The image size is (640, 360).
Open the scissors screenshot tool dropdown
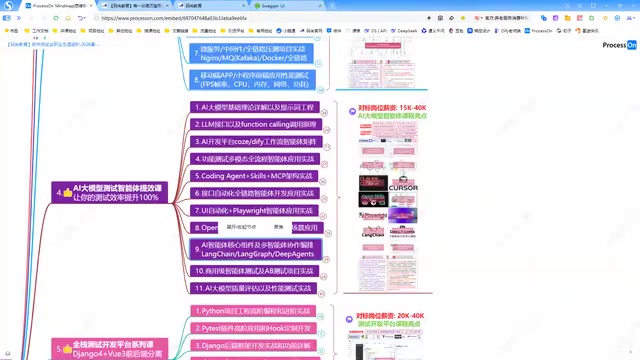click(631, 18)
